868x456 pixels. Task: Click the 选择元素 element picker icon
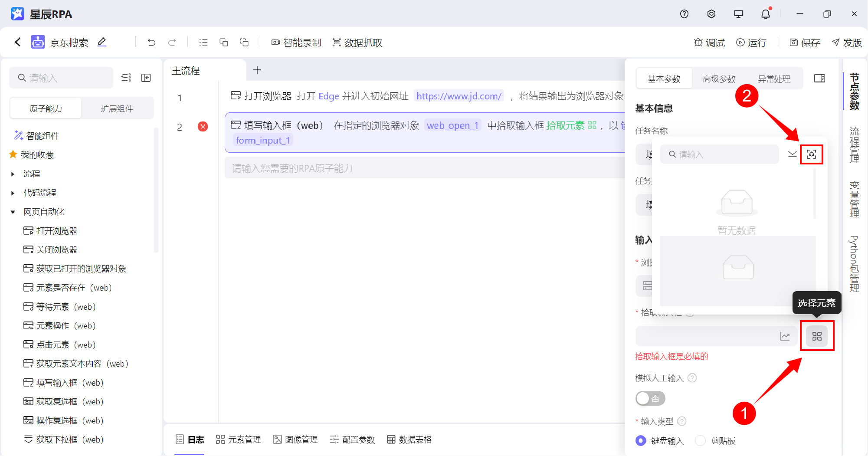[817, 336]
